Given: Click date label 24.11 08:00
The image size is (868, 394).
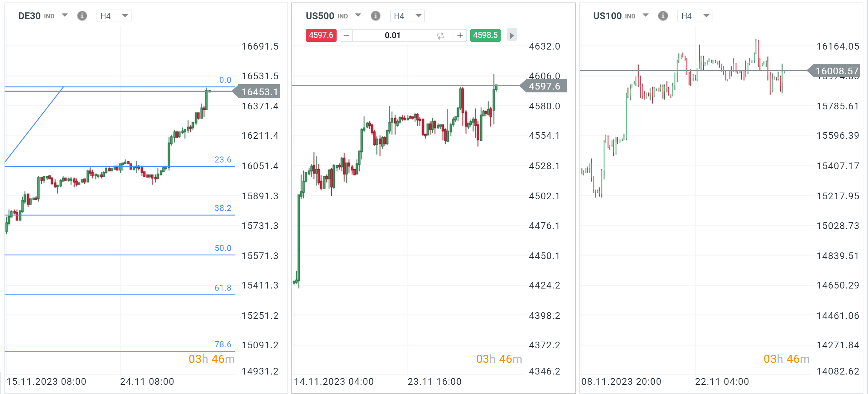Looking at the screenshot, I should [x=147, y=382].
